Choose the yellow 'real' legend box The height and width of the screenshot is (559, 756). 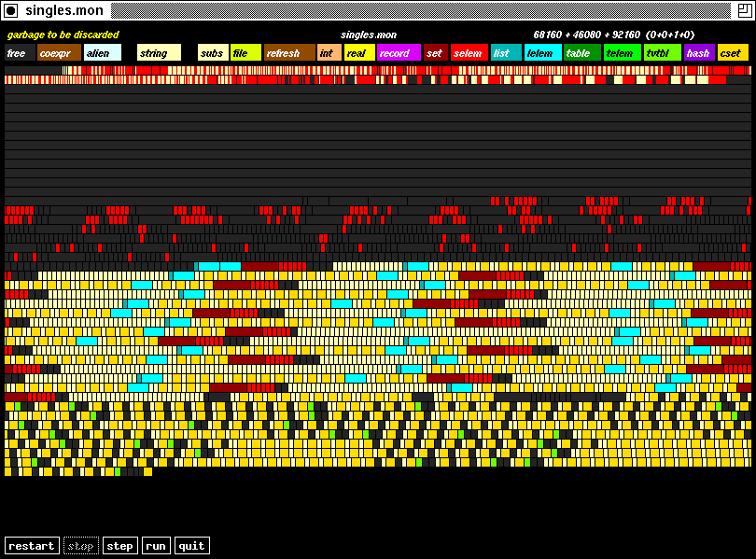[x=358, y=53]
